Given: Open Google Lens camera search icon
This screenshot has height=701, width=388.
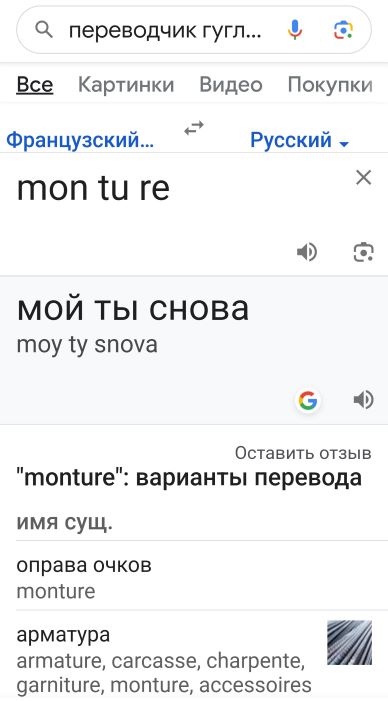Looking at the screenshot, I should 343,30.
